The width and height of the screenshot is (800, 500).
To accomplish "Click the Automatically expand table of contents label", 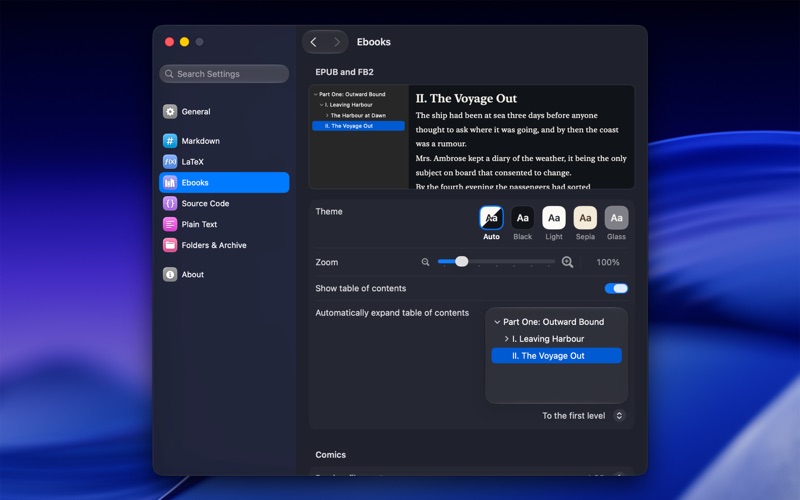I will [392, 313].
